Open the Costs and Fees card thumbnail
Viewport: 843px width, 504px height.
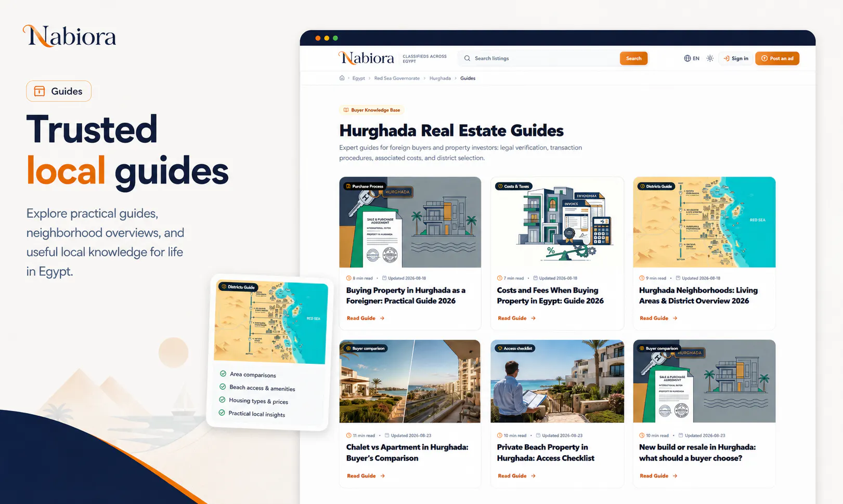(557, 222)
